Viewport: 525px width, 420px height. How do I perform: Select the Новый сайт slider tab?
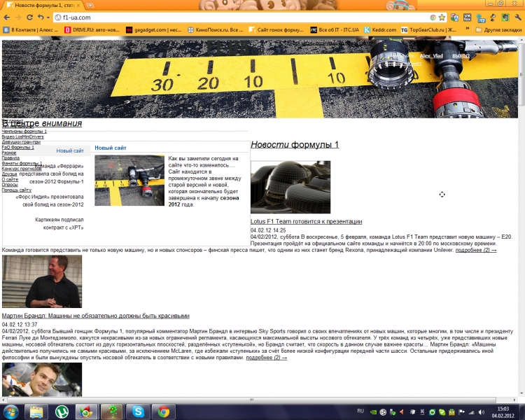69,150
